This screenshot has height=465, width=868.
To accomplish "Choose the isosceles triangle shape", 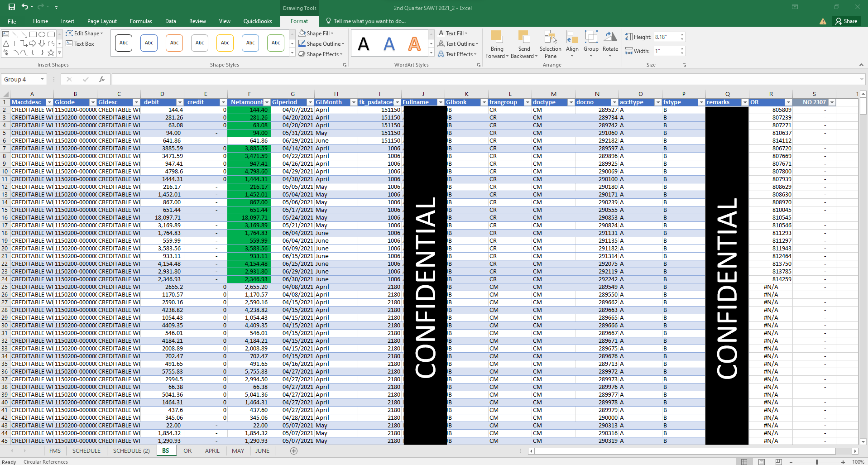I will pyautogui.click(x=6, y=43).
